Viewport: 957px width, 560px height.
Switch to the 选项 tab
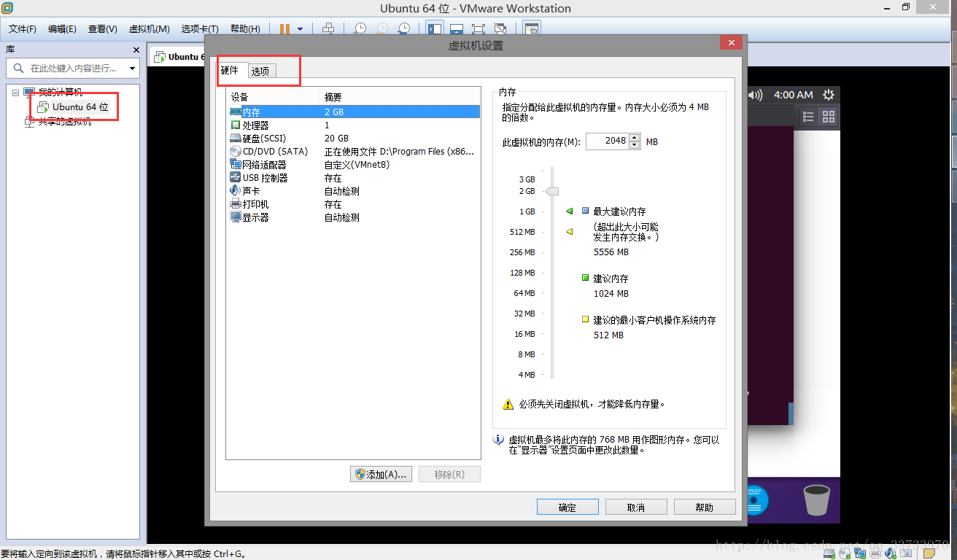pos(260,71)
